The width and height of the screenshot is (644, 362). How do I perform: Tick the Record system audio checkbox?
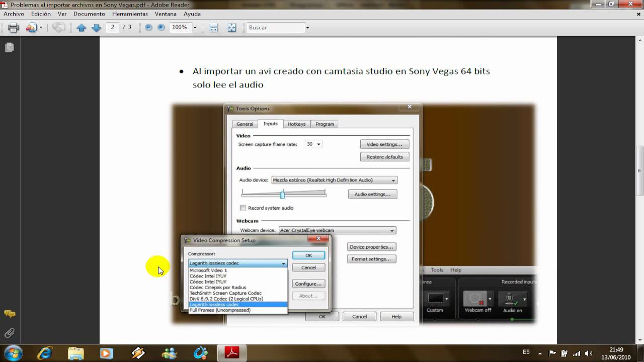coord(243,208)
